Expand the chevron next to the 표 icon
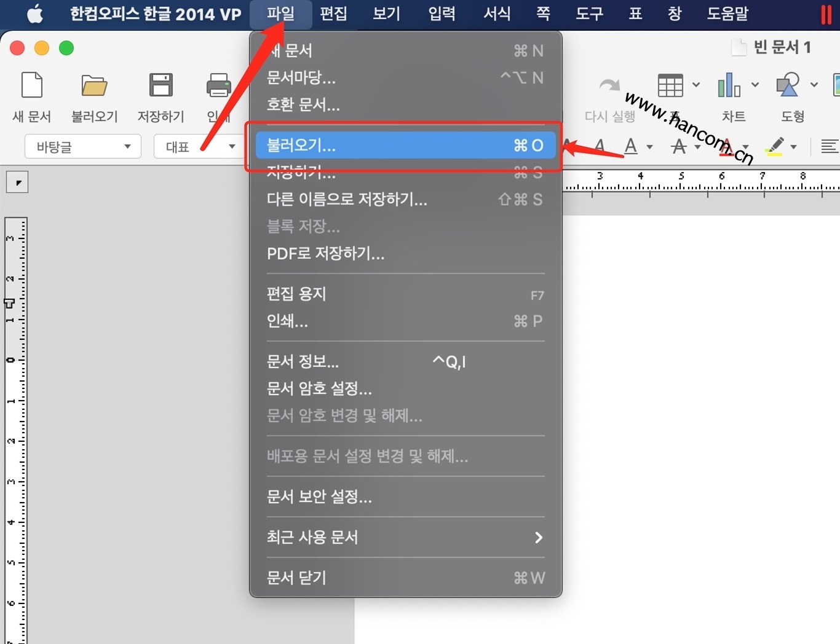Image resolution: width=840 pixels, height=644 pixels. click(x=696, y=85)
